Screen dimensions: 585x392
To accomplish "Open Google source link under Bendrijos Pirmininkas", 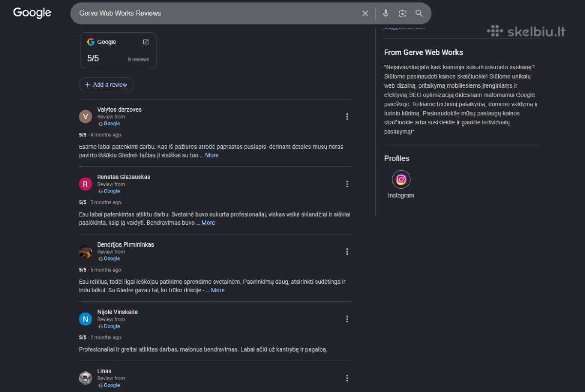I will click(x=109, y=259).
